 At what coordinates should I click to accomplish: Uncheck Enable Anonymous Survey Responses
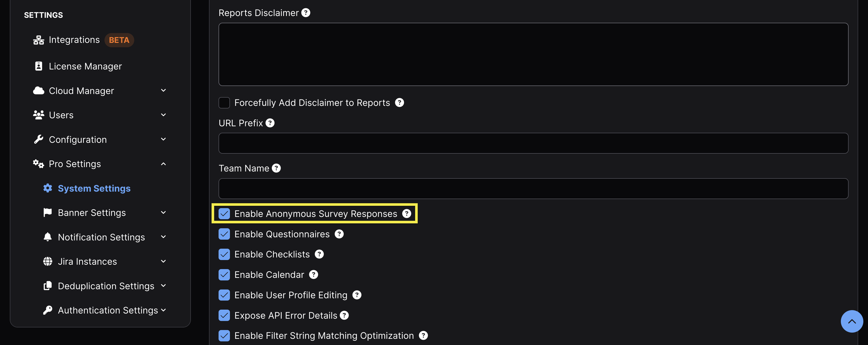[225, 214]
